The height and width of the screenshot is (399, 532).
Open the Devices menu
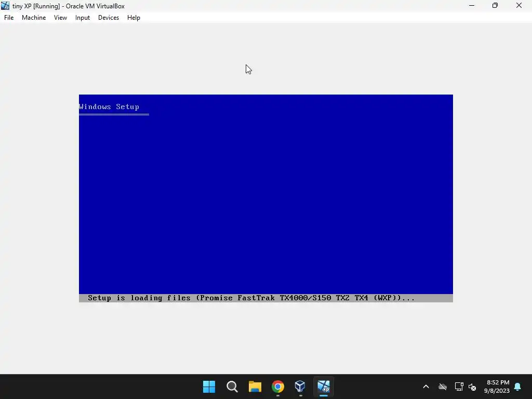(x=109, y=18)
